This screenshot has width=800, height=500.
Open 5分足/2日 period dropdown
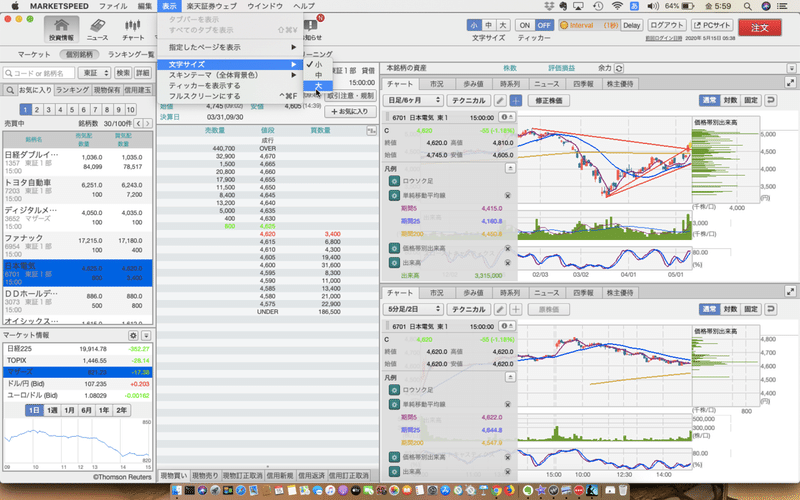[413, 309]
